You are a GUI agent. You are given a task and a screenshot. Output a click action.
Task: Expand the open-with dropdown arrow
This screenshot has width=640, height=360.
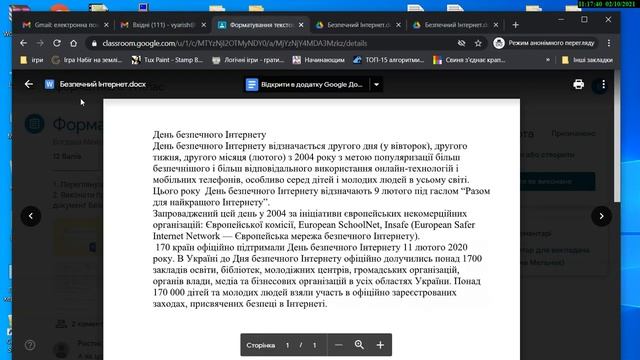[x=376, y=84]
